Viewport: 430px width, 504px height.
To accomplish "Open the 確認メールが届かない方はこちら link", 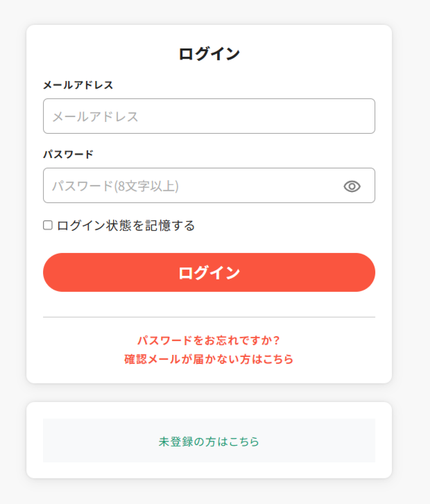I will [209, 359].
